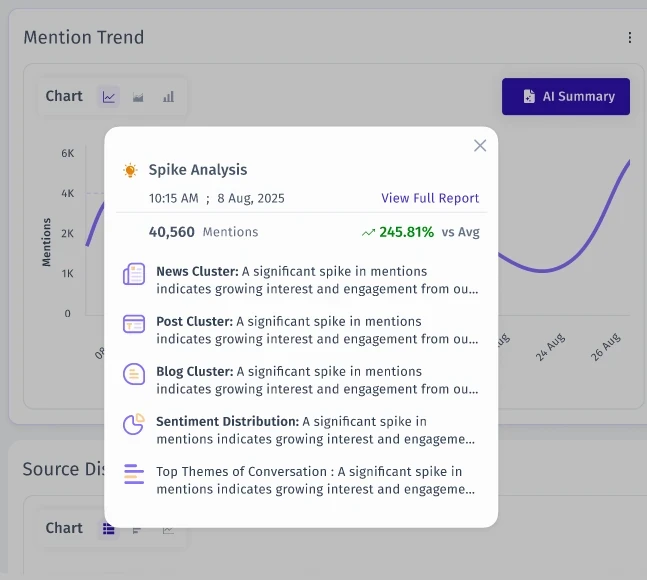
Task: Click the 24 Aug axis label
Action: (550, 347)
